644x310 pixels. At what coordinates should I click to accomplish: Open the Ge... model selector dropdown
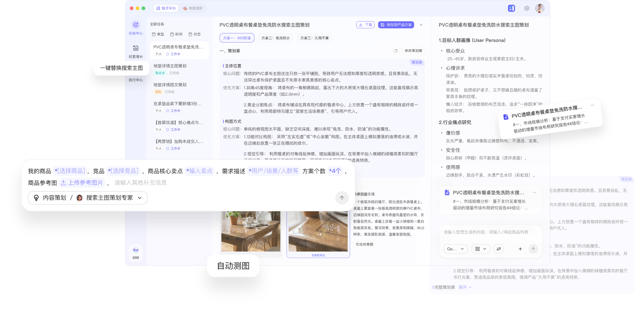point(455,249)
